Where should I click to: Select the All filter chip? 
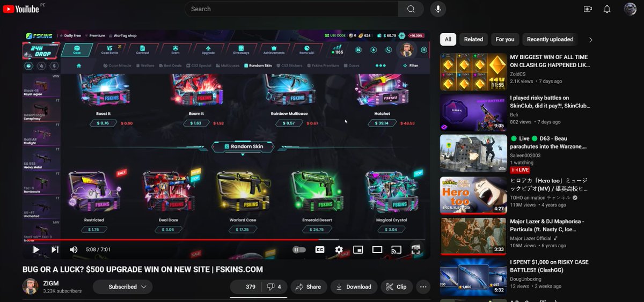pyautogui.click(x=448, y=39)
